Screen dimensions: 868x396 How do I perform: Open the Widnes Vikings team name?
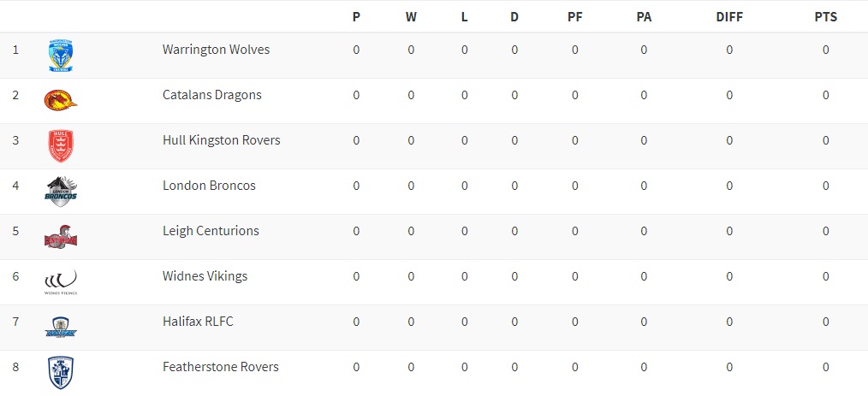point(205,276)
